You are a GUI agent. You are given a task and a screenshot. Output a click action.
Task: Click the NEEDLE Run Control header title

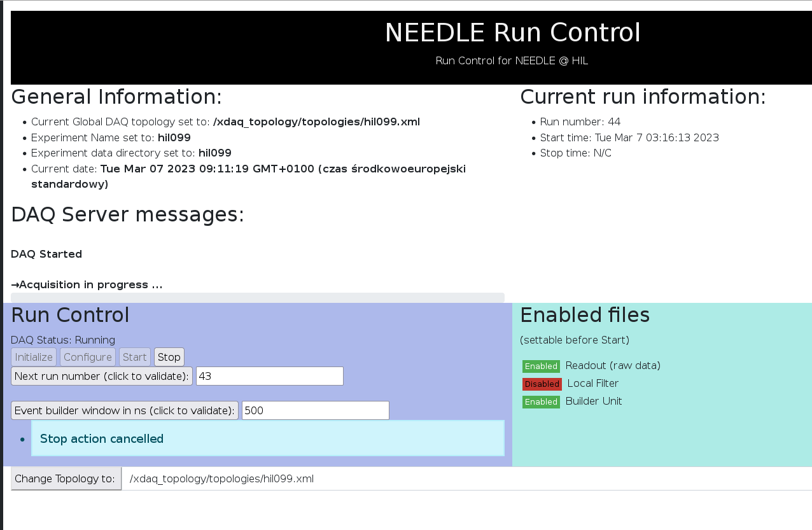click(x=512, y=32)
